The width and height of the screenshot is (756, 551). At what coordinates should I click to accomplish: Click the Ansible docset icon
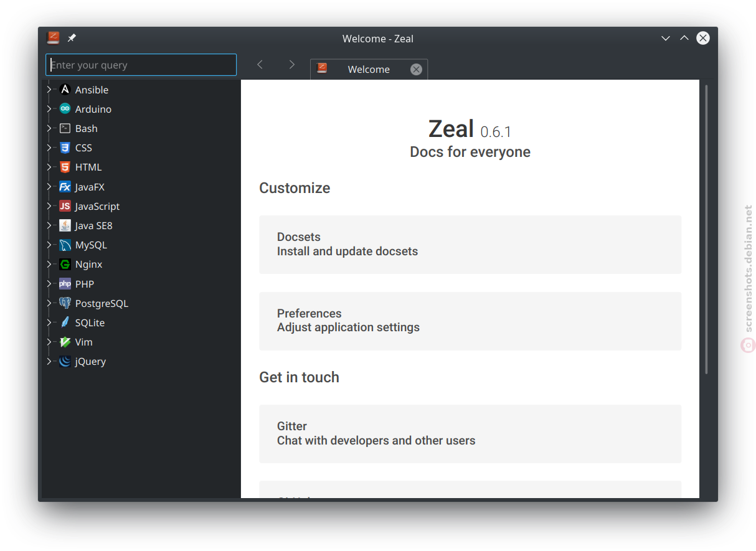(65, 90)
